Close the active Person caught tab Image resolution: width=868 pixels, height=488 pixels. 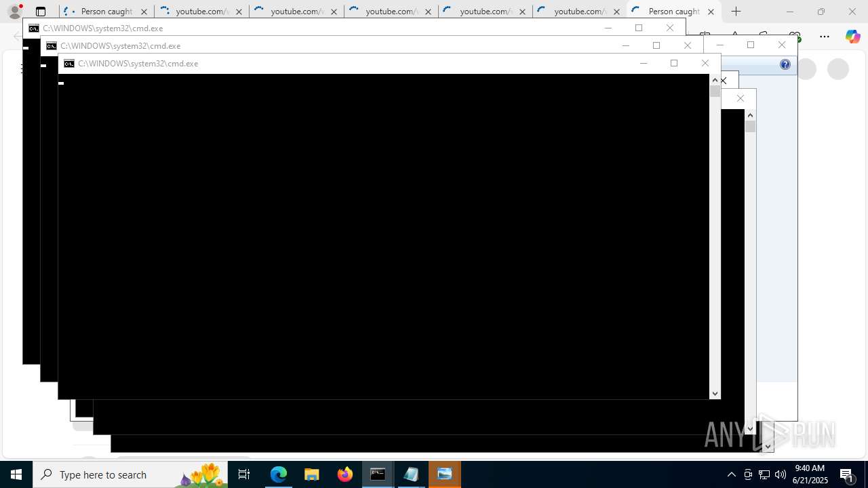(x=711, y=12)
